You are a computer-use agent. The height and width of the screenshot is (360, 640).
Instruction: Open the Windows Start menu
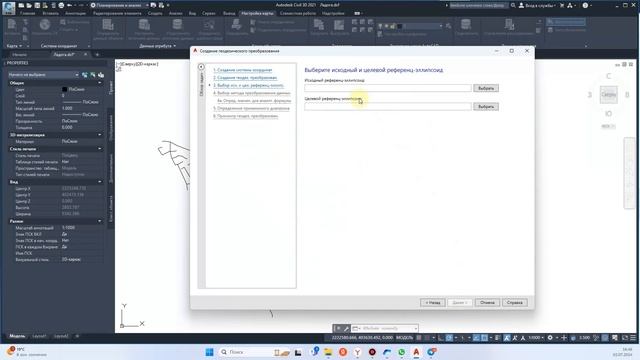(209, 352)
